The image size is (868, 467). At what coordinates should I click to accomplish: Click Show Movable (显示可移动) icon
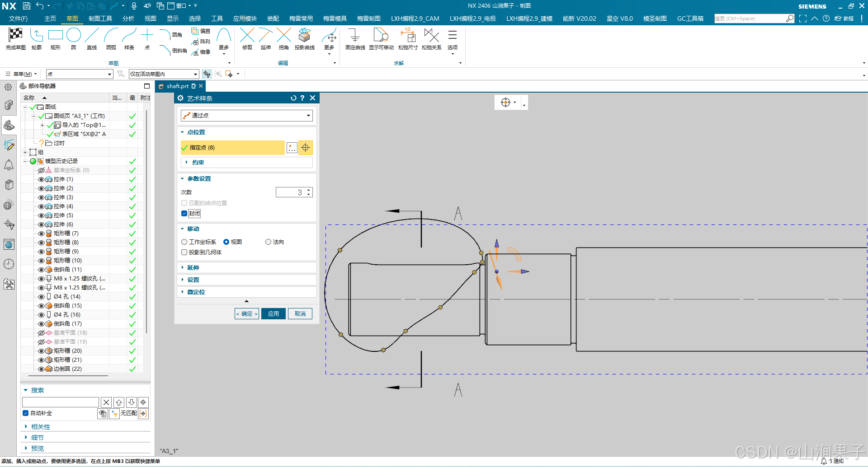pos(381,35)
